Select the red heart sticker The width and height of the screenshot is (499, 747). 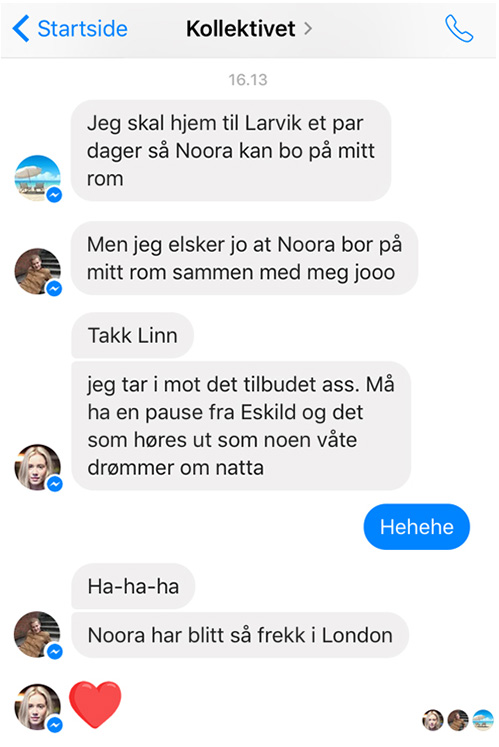pyautogui.click(x=95, y=705)
